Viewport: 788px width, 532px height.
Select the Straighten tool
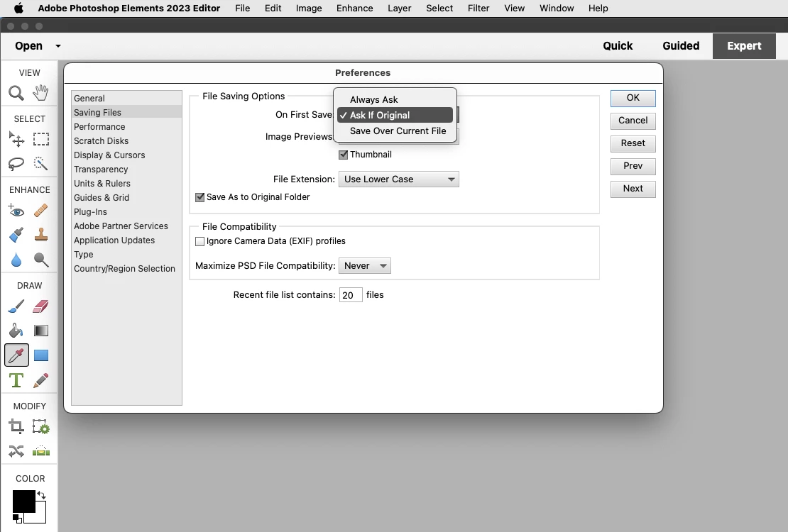tap(40, 451)
